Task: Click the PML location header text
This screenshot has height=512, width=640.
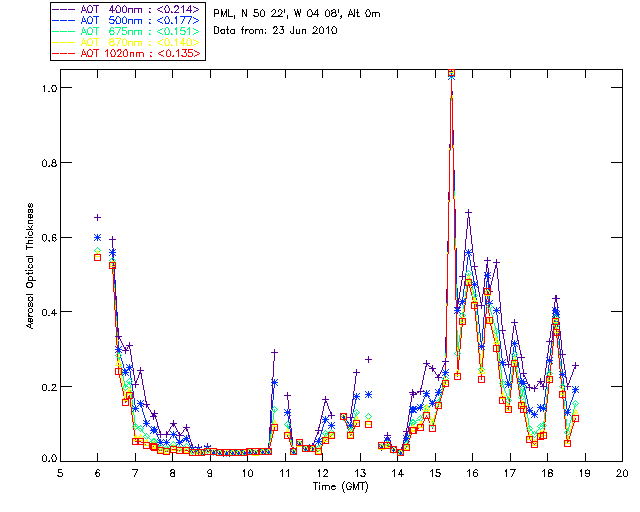Action: coord(297,13)
